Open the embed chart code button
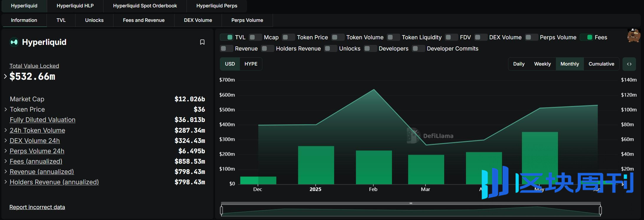The width and height of the screenshot is (644, 220). tap(629, 64)
